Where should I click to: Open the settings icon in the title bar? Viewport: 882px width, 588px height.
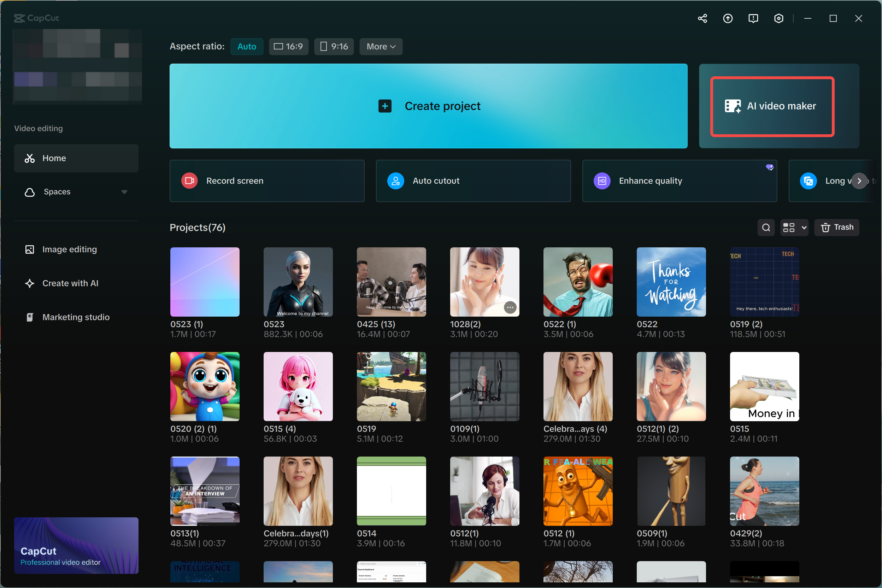778,18
